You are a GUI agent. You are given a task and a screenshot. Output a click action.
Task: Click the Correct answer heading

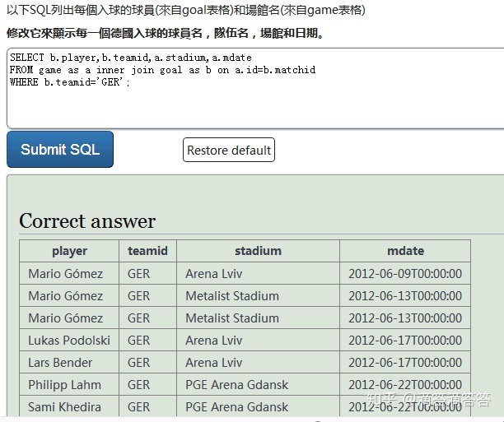87,221
